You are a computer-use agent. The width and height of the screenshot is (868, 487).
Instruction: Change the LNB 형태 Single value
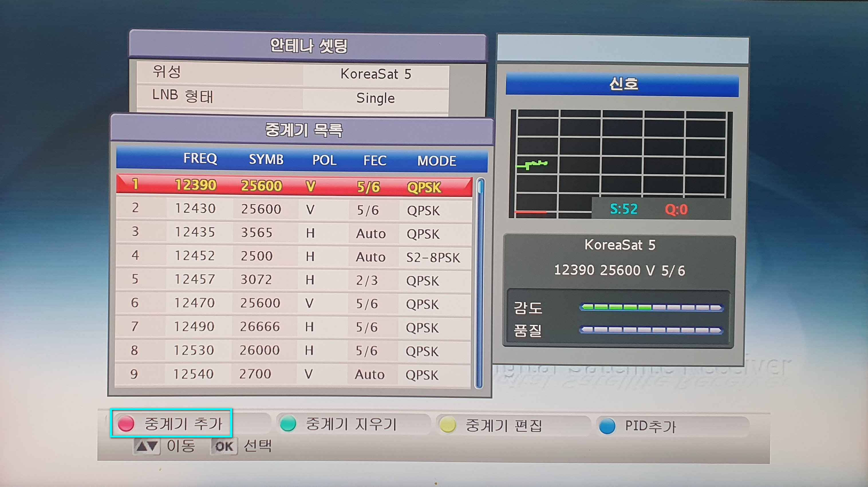pyautogui.click(x=375, y=98)
